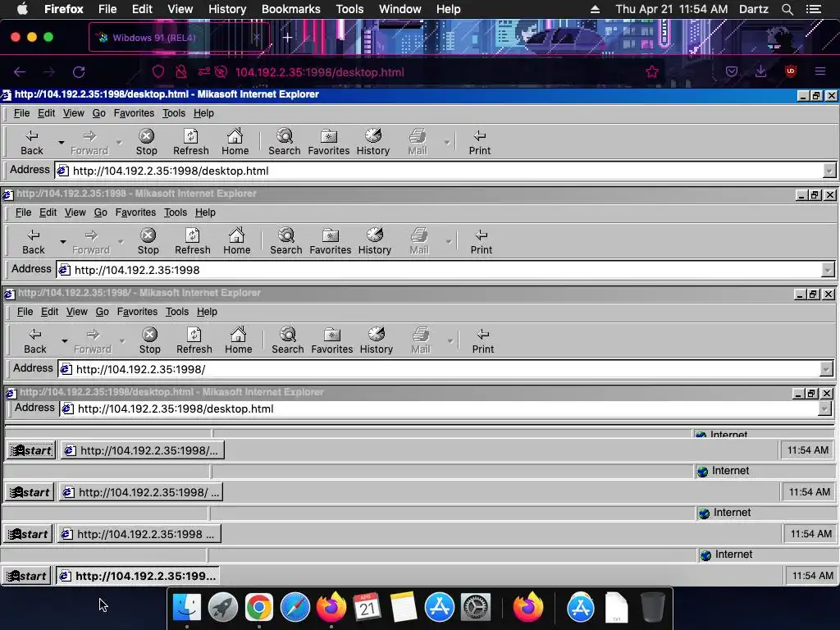840x630 pixels.
Task: Click the Firefox bookmark star icon
Action: (652, 72)
